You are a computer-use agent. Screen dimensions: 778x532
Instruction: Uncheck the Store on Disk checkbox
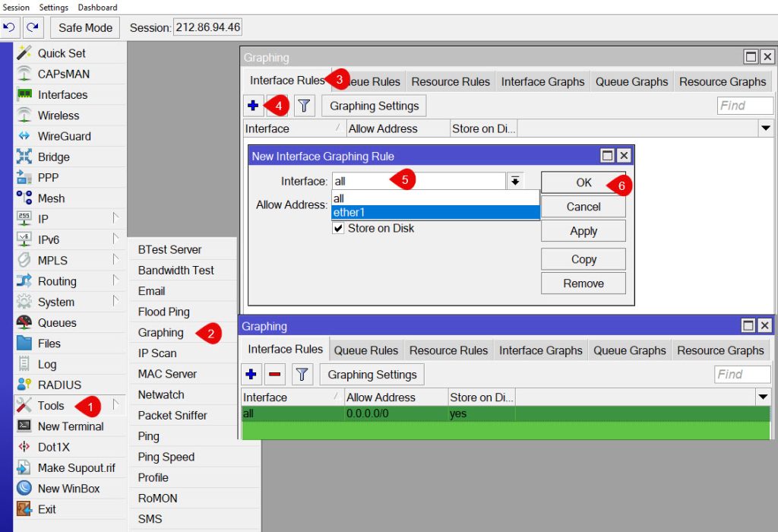click(338, 229)
